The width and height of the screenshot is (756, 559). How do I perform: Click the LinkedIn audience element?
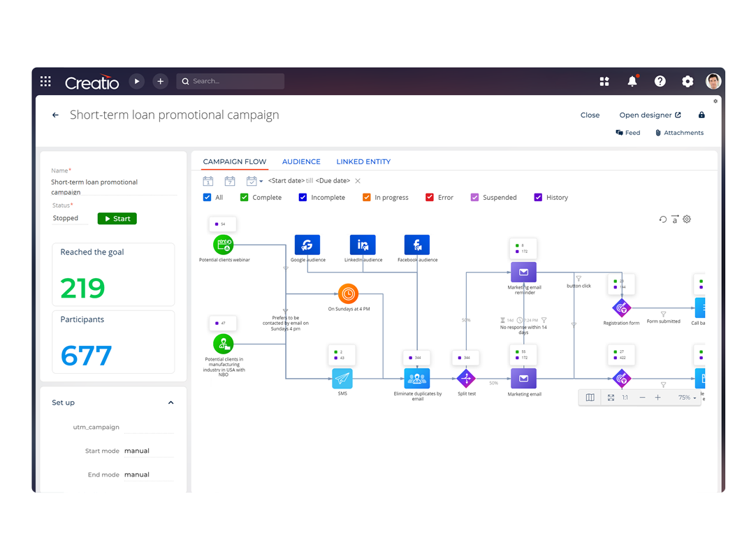point(362,245)
